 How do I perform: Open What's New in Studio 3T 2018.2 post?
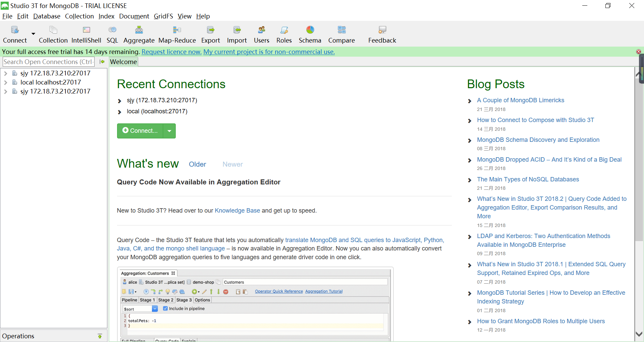(551, 208)
